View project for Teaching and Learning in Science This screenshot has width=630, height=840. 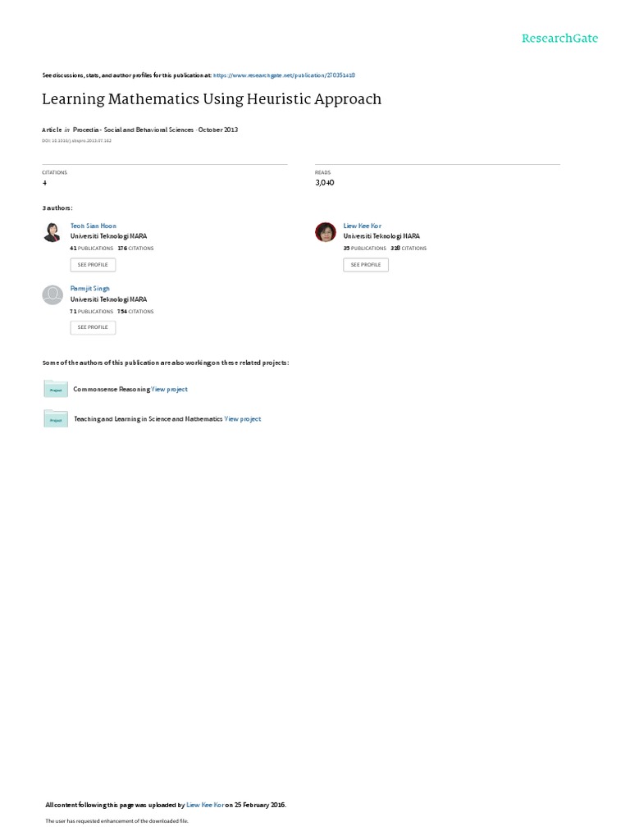point(243,419)
